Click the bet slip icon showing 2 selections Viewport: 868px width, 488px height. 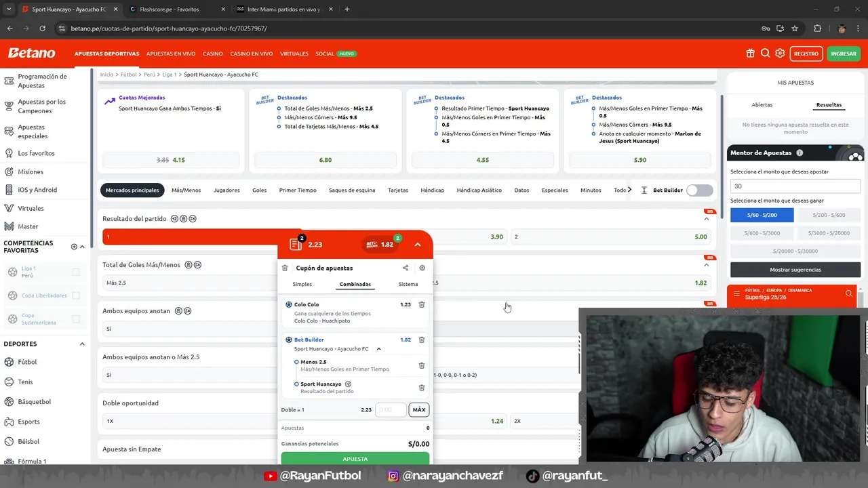pos(296,244)
